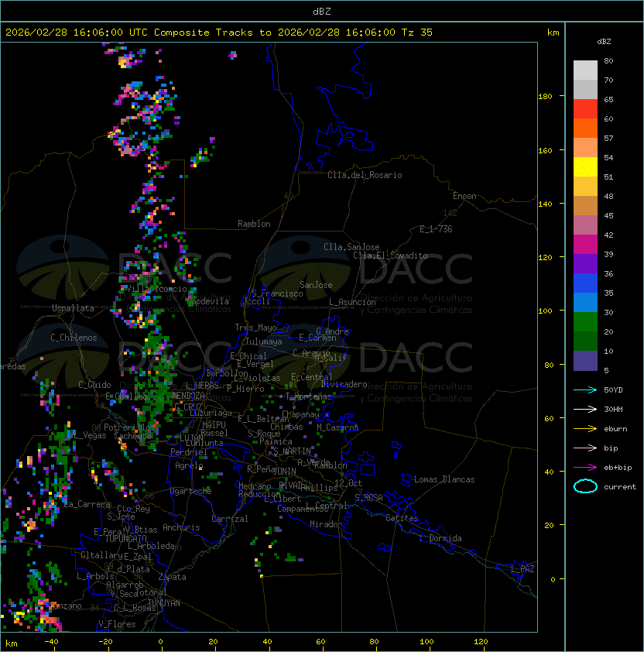
Task: Click the yellow eburn arrow in legend
Action: [x=585, y=429]
